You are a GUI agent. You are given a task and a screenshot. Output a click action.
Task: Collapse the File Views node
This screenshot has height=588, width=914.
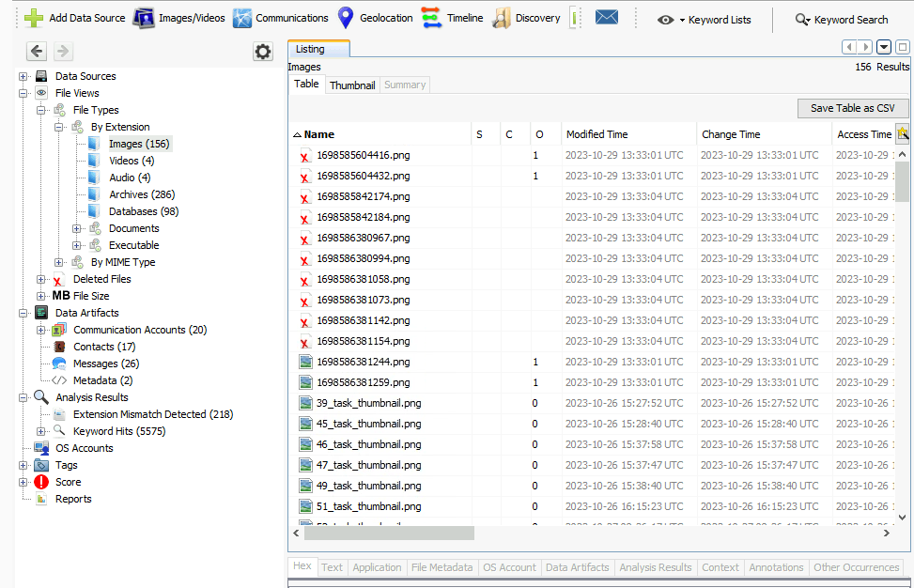(x=23, y=93)
